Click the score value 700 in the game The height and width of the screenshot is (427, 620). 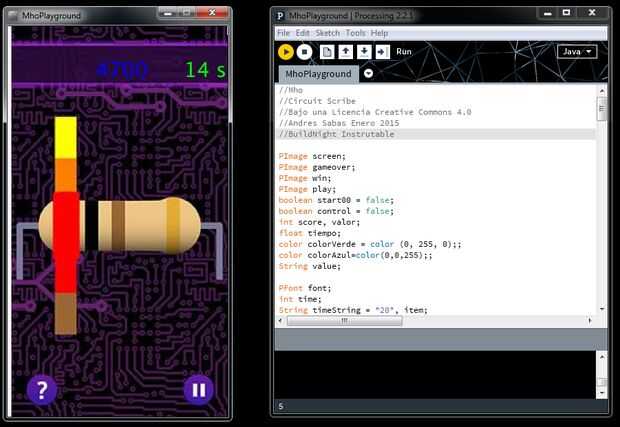pyautogui.click(x=123, y=70)
